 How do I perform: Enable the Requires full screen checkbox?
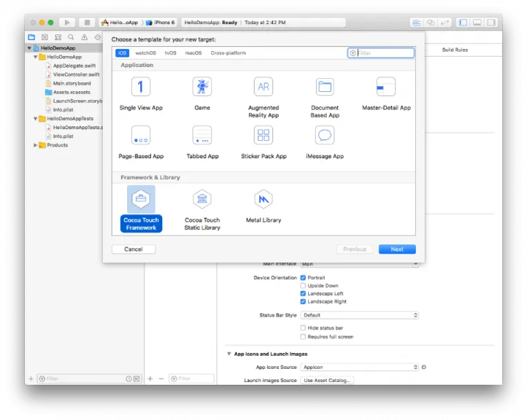(x=303, y=336)
